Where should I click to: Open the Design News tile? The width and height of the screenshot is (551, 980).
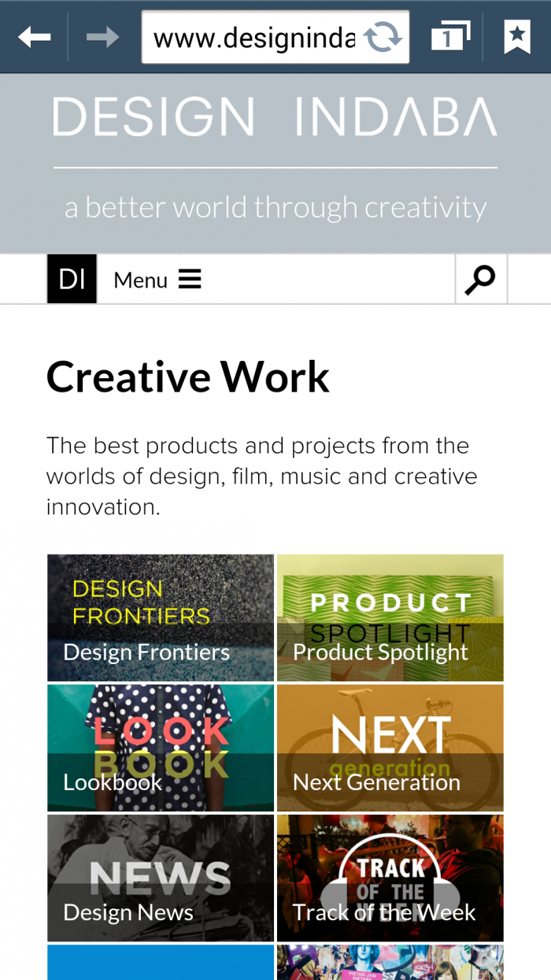(x=161, y=878)
